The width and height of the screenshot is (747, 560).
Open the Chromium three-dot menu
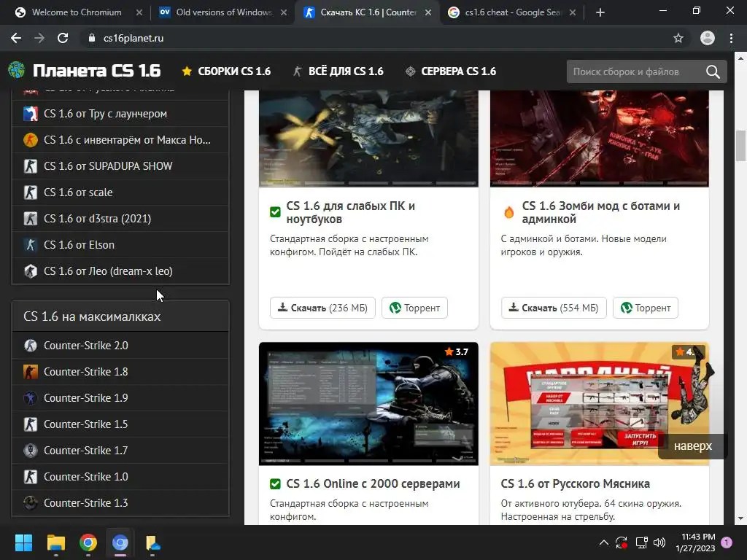[731, 38]
